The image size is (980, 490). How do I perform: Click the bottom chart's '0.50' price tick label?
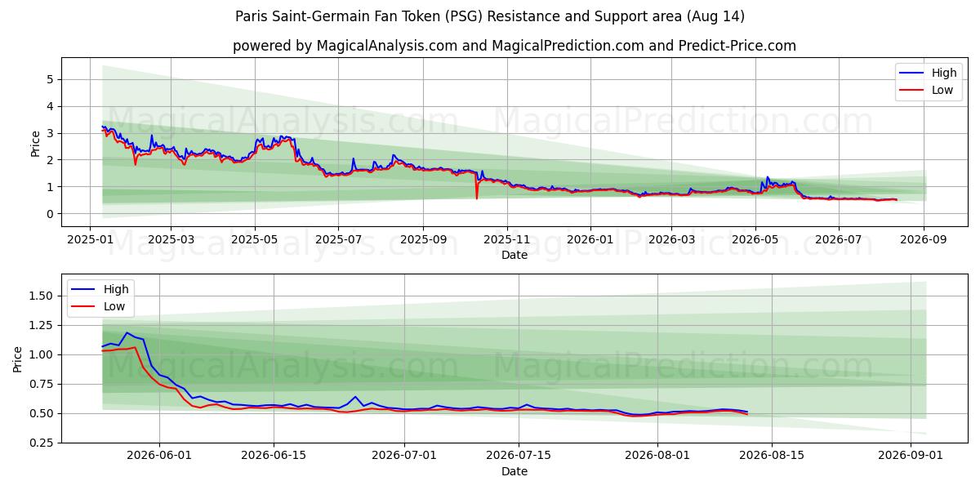coord(42,413)
